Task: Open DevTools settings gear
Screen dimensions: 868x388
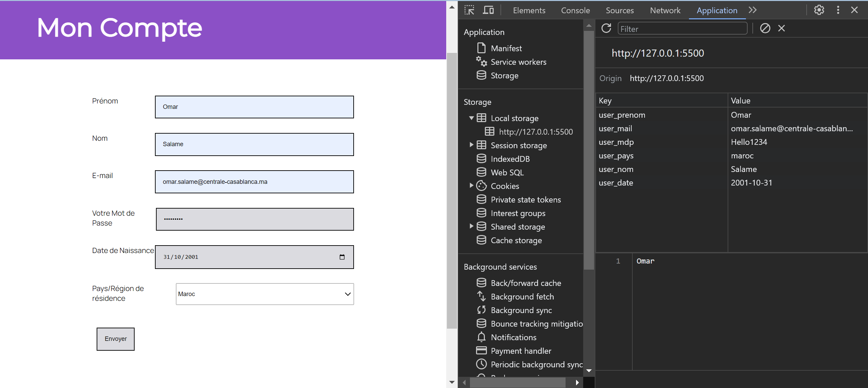Action: click(819, 10)
